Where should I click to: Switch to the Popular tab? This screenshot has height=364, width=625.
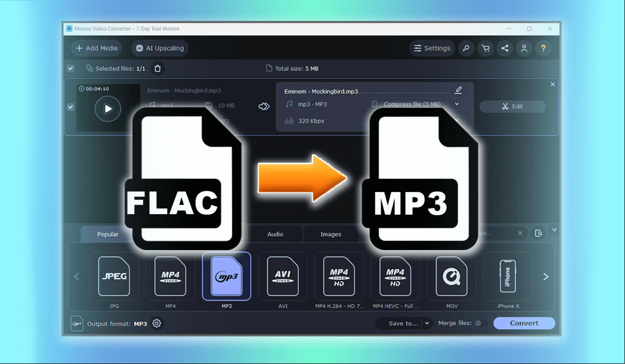point(108,234)
